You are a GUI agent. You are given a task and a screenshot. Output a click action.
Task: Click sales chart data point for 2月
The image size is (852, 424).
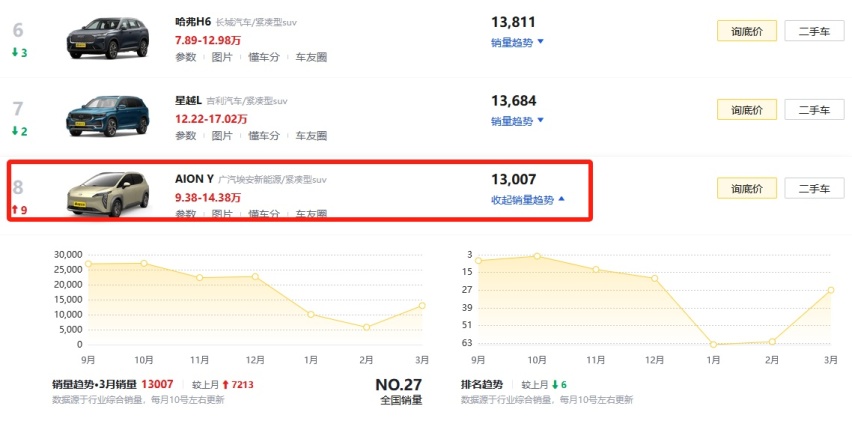point(366,327)
